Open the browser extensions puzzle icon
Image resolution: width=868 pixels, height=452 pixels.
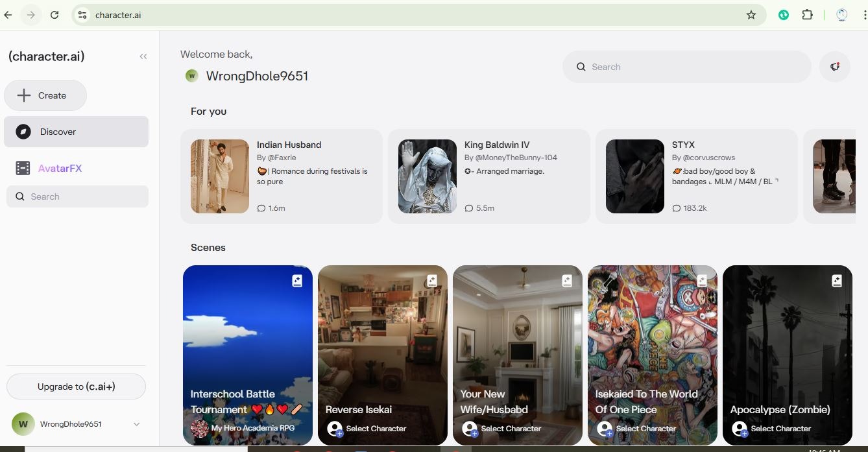coord(808,15)
